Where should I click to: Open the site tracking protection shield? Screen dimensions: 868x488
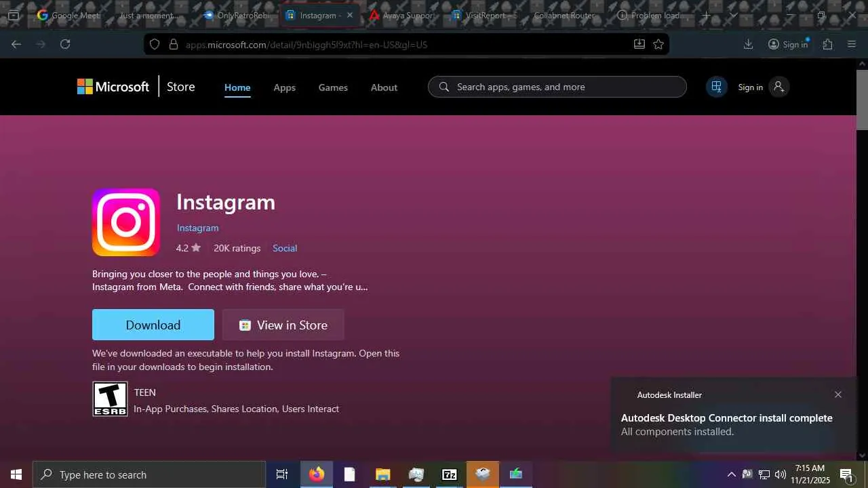(x=155, y=44)
